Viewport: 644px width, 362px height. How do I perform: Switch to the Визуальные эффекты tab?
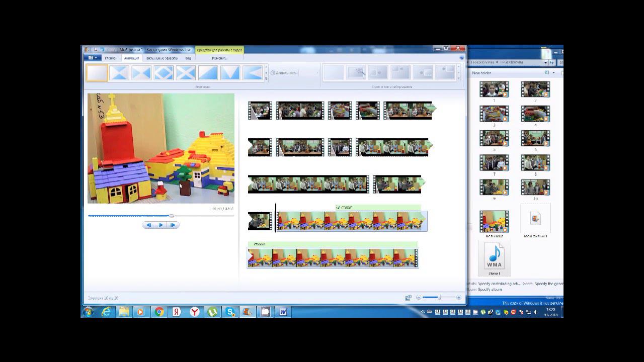point(162,58)
